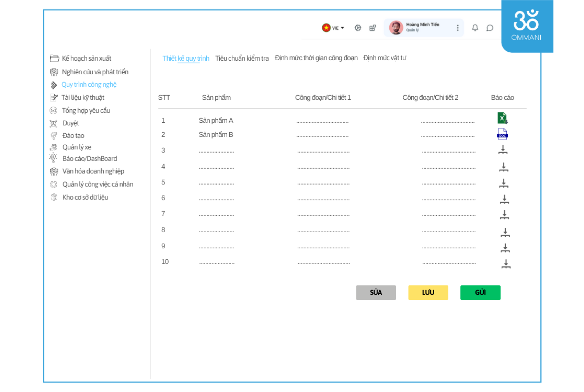Viewport: 584px width, 392px height.
Task: Click Hoàng Minh Tiến's profile avatar
Action: 396,28
